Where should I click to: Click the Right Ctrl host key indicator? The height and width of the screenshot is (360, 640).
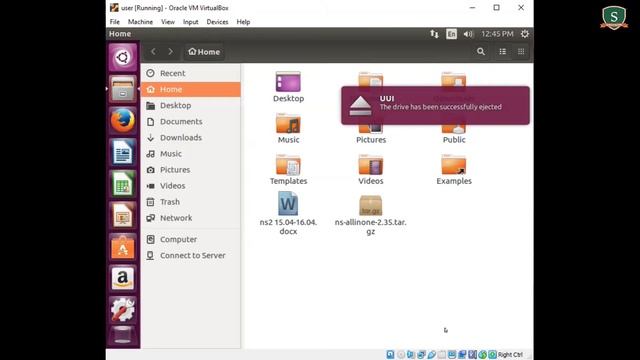[510, 355]
